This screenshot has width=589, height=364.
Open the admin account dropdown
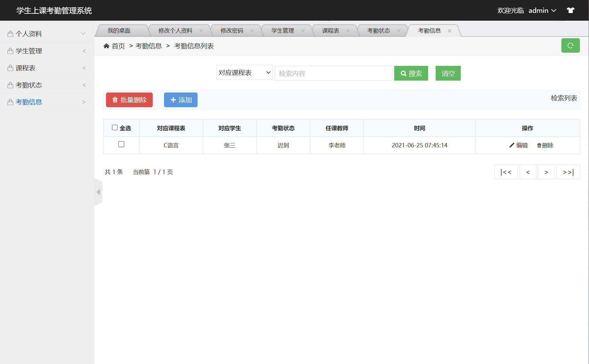point(542,10)
